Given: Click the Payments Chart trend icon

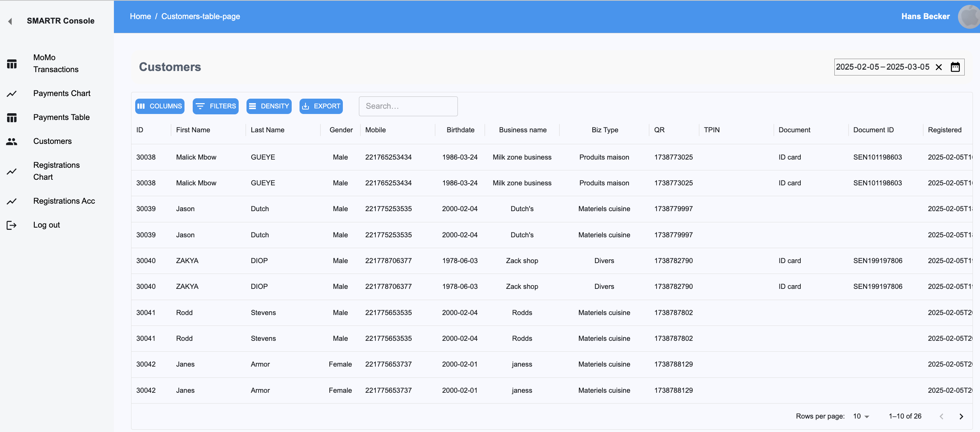Looking at the screenshot, I should click(x=12, y=94).
